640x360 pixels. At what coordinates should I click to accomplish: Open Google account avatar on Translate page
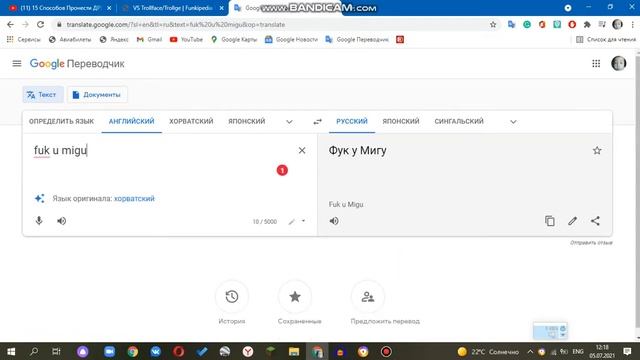coord(618,63)
